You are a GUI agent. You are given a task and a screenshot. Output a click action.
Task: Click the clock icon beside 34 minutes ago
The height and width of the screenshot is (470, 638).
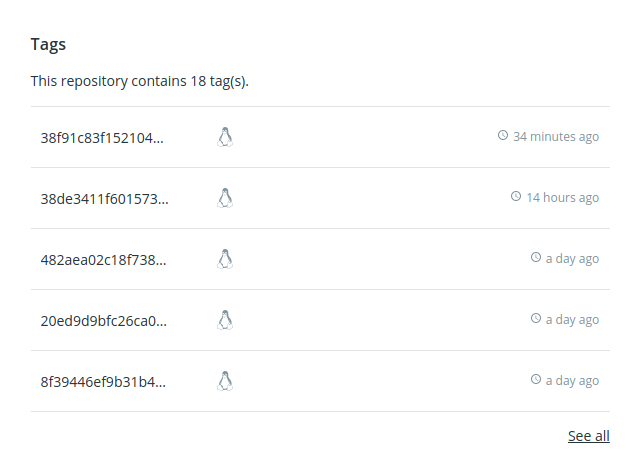point(503,136)
